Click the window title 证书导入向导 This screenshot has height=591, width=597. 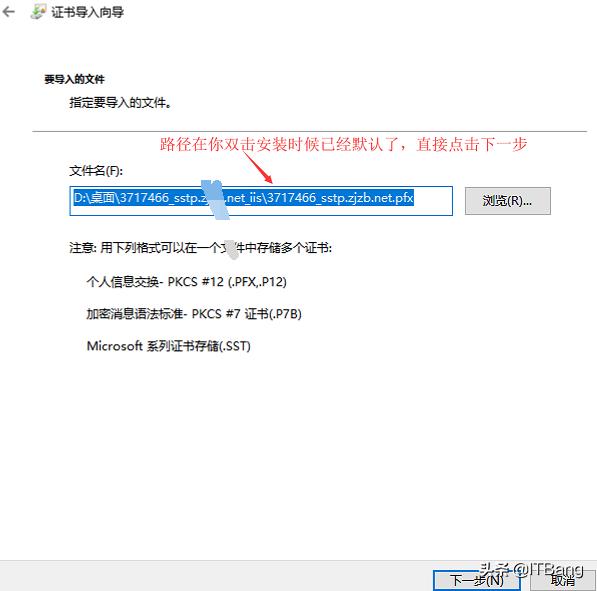pos(88,12)
